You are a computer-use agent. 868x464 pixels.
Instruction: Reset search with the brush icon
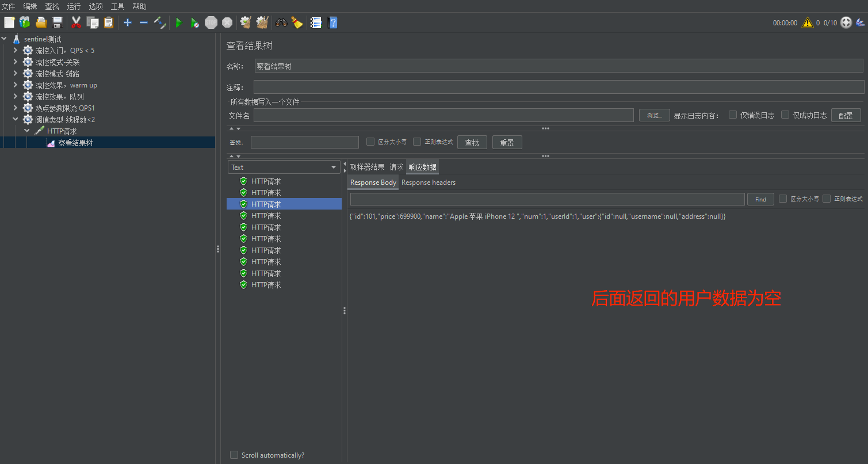point(297,22)
